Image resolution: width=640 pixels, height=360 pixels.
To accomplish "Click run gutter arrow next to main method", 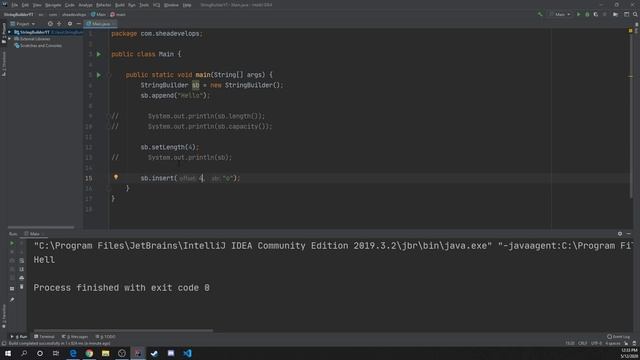I will click(x=98, y=75).
